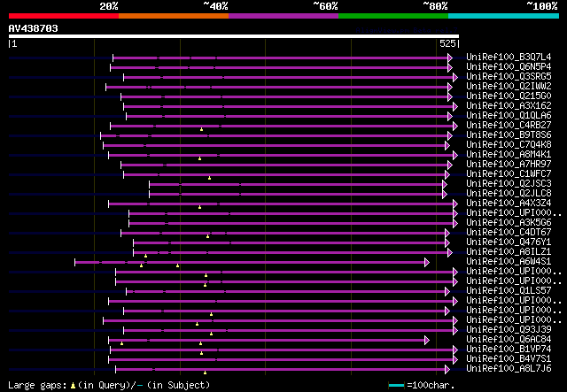
Task: Select the UniRef100_Q1LS57 label
Action: [509, 291]
